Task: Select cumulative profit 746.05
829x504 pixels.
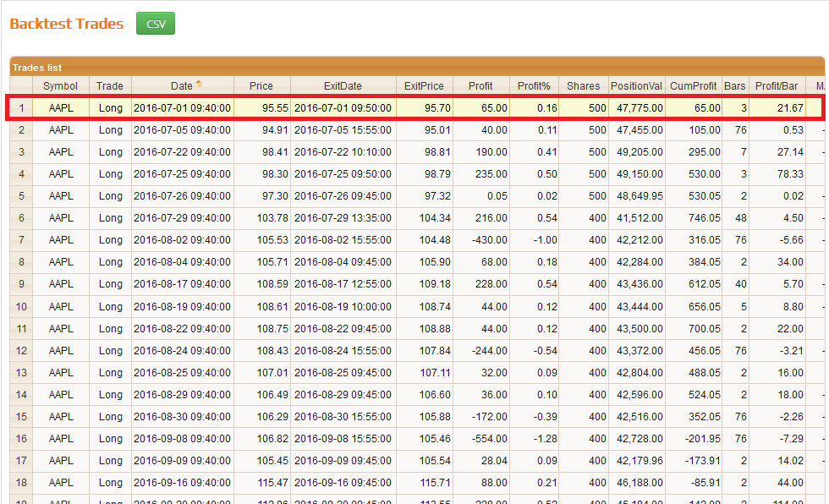Action: (704, 217)
